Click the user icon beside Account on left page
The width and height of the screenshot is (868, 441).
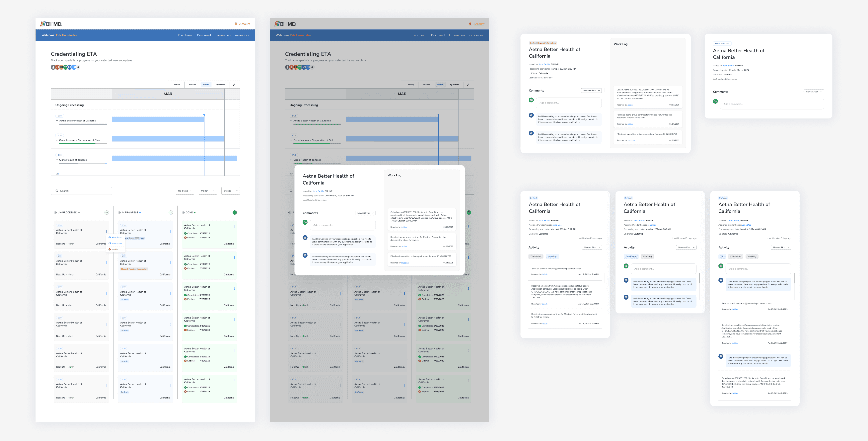(236, 24)
